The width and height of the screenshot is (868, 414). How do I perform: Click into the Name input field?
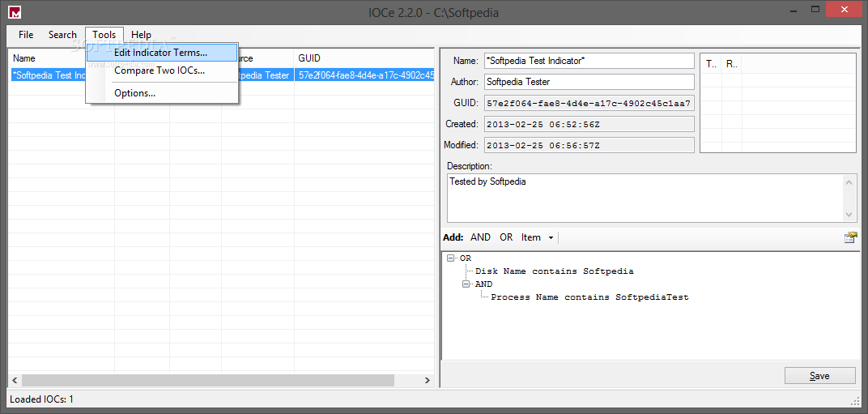point(589,61)
